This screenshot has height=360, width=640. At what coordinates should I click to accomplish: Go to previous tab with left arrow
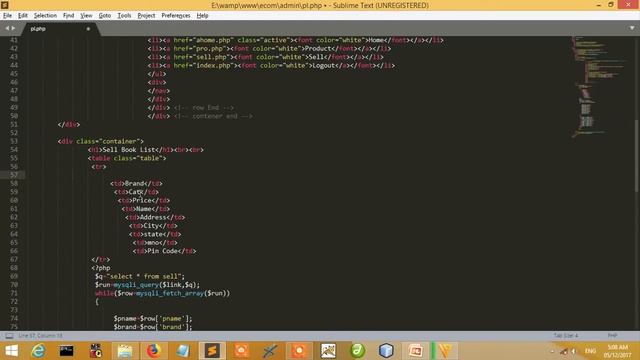click(x=7, y=28)
